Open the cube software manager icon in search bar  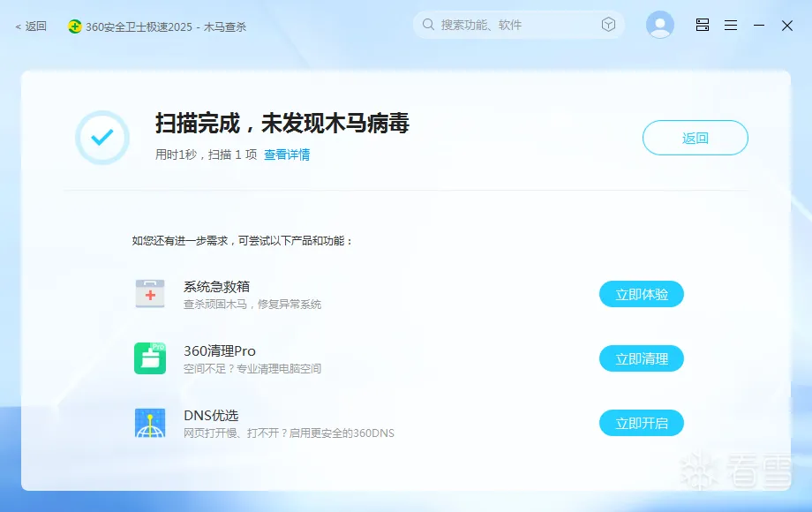pyautogui.click(x=608, y=25)
